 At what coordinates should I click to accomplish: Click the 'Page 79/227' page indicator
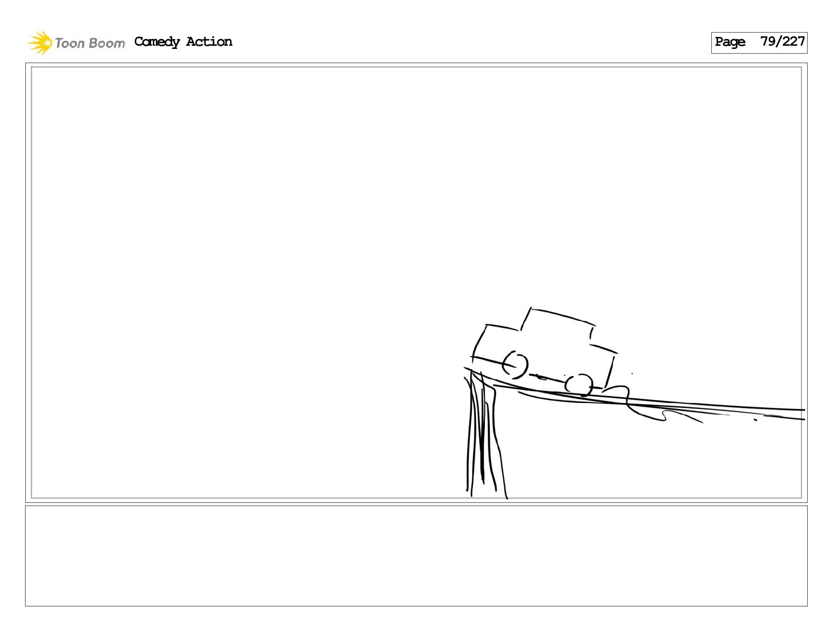(759, 43)
